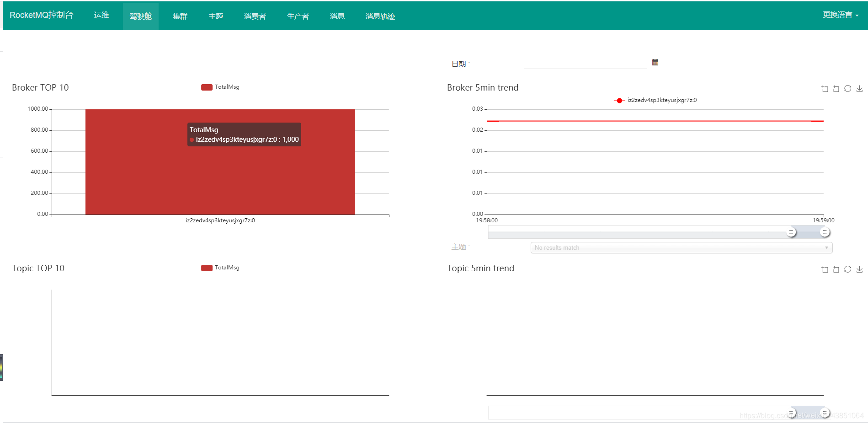
Task: Open the 消费者 consumer tab
Action: (x=255, y=16)
